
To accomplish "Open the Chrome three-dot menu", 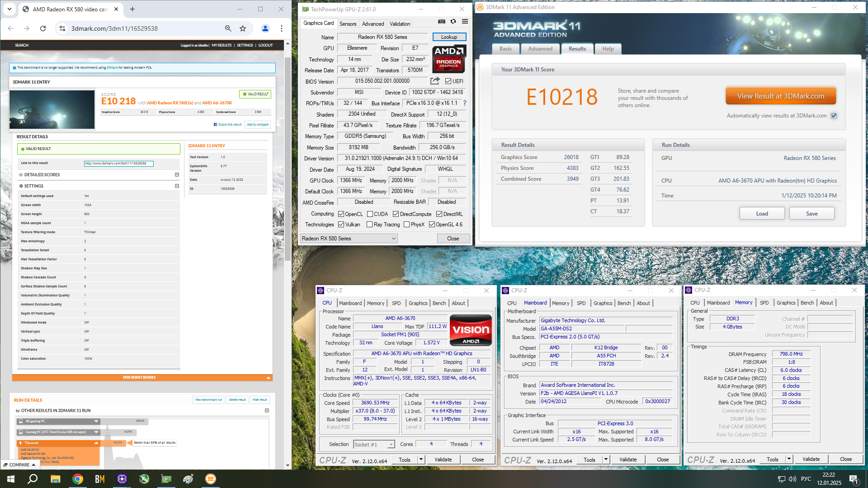I will (282, 28).
